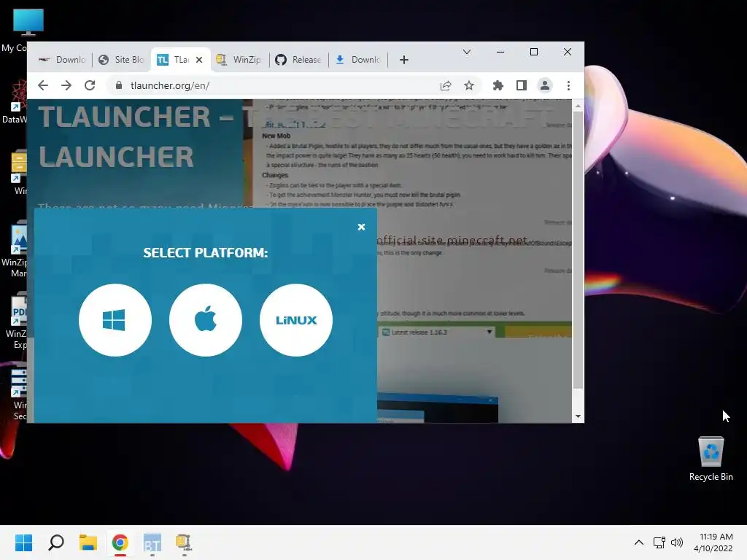Close the Select Platform popup
This screenshot has height=560, width=747.
point(361,227)
